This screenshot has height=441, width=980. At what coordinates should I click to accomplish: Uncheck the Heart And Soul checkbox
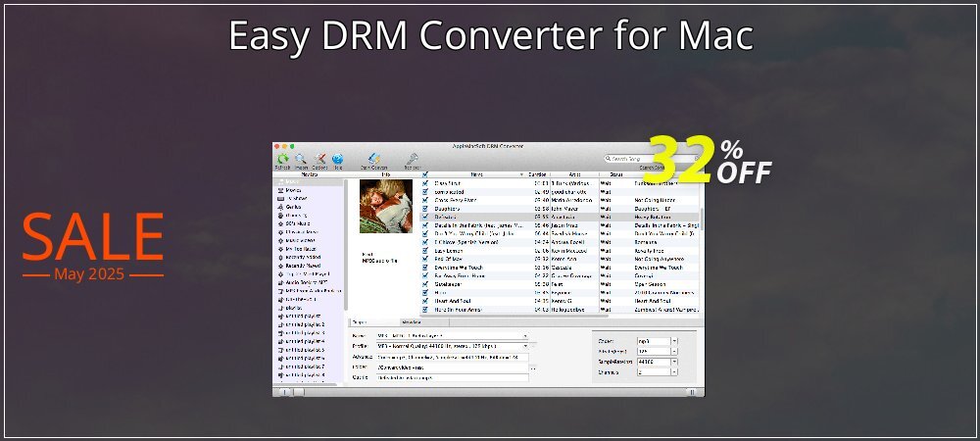point(425,301)
